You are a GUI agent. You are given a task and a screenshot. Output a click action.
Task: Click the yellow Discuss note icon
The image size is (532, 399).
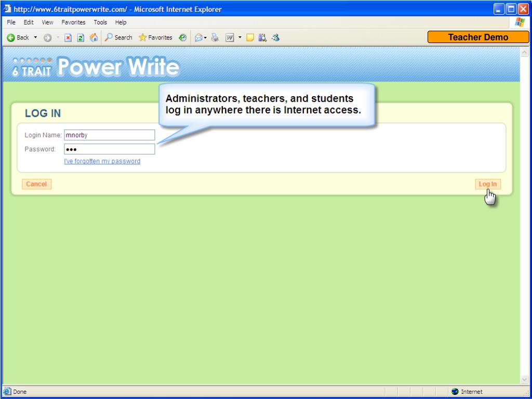click(x=250, y=37)
